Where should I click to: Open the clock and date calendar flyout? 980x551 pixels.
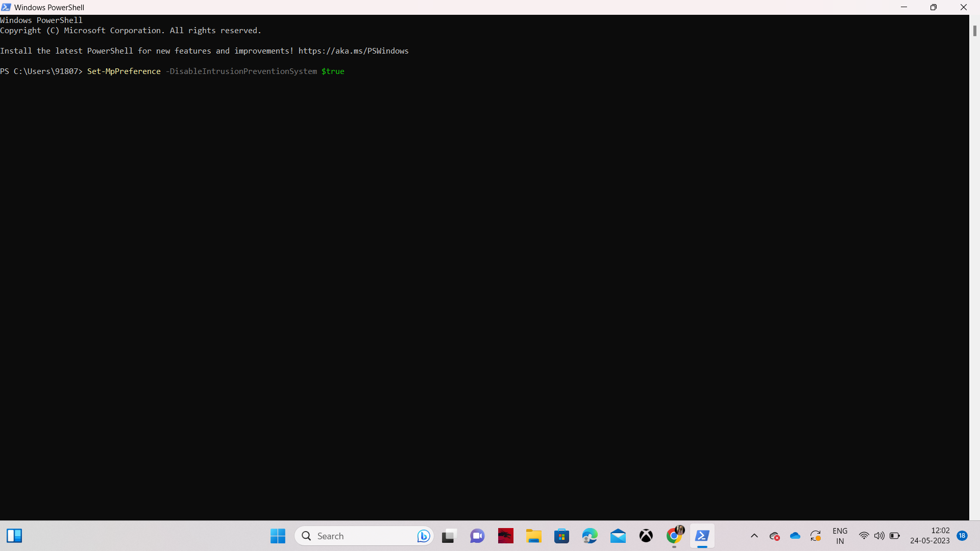[x=929, y=536]
